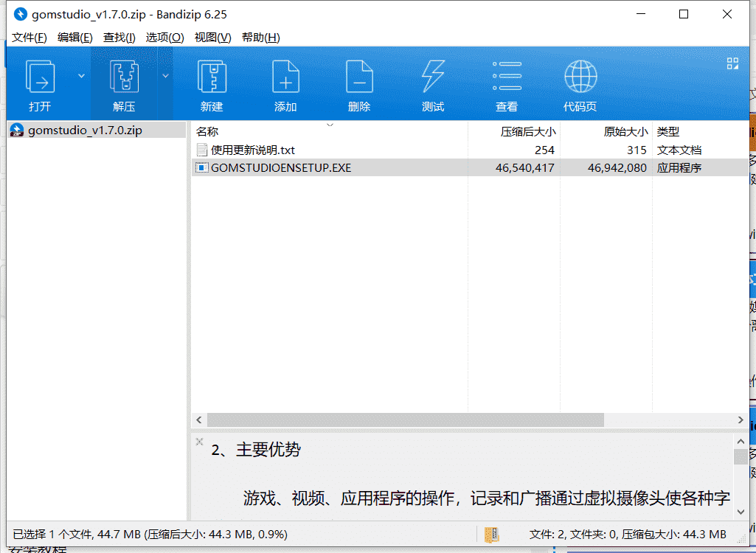Click the toolbar layout grid icon
Screen dimensions: 756x553
pos(733,63)
